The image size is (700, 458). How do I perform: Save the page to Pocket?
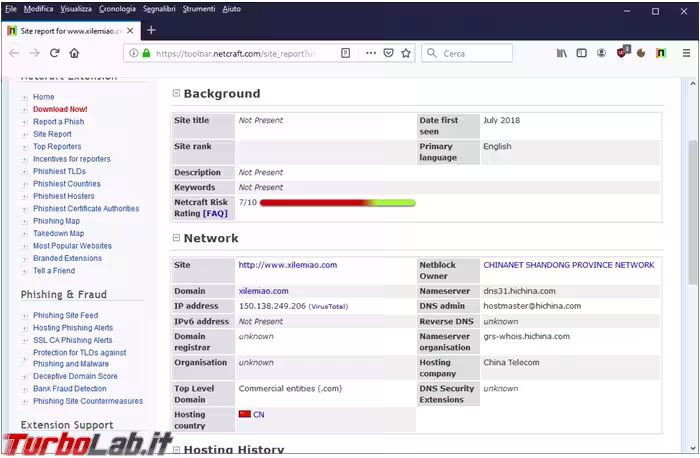coord(388,53)
